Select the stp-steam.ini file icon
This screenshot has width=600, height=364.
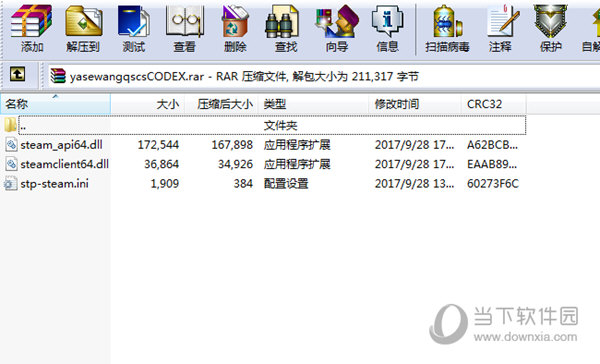pos(10,184)
